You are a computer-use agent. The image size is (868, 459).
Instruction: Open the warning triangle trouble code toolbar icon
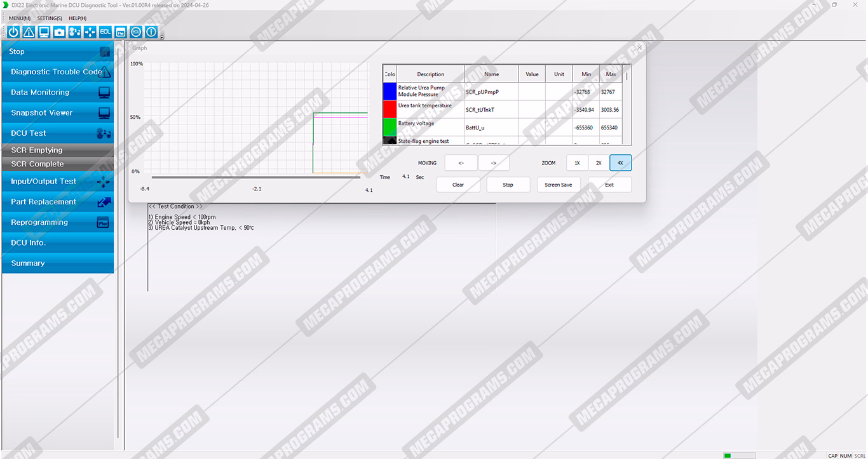coord(29,32)
